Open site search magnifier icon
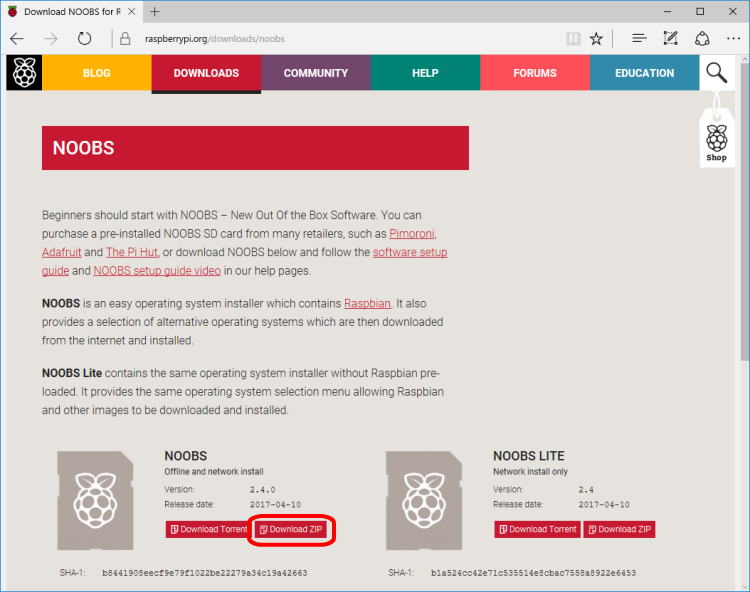 pyautogui.click(x=717, y=73)
